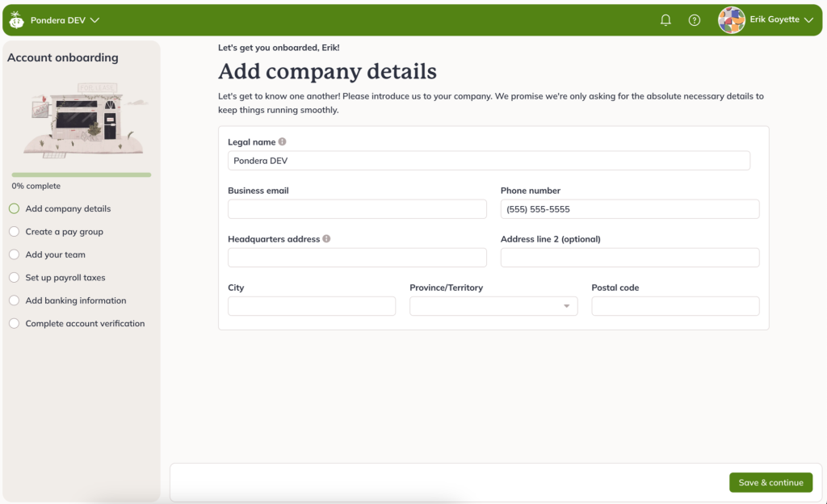Select the Add your team step circle
This screenshot has height=504, width=827.
(x=14, y=254)
